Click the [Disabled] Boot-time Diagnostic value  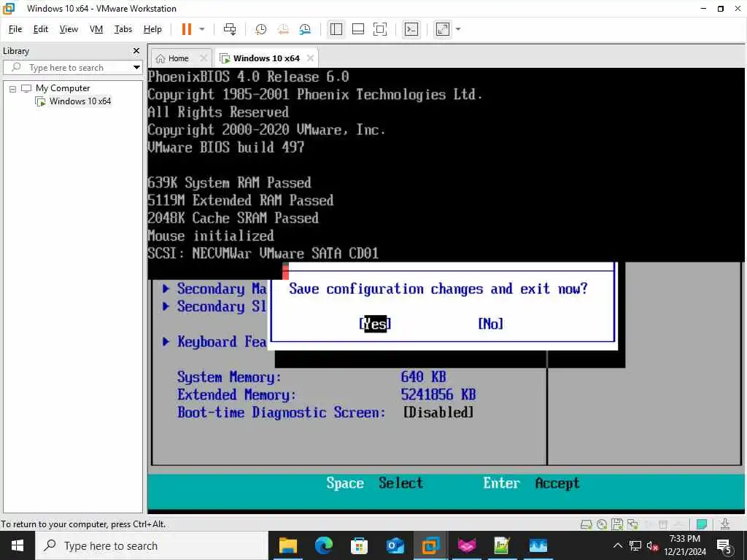pyautogui.click(x=438, y=413)
